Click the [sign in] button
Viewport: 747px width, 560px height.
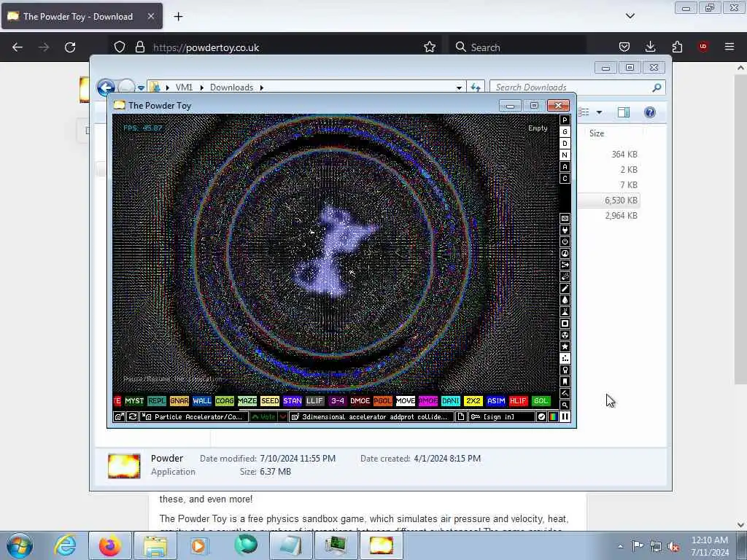(502, 416)
